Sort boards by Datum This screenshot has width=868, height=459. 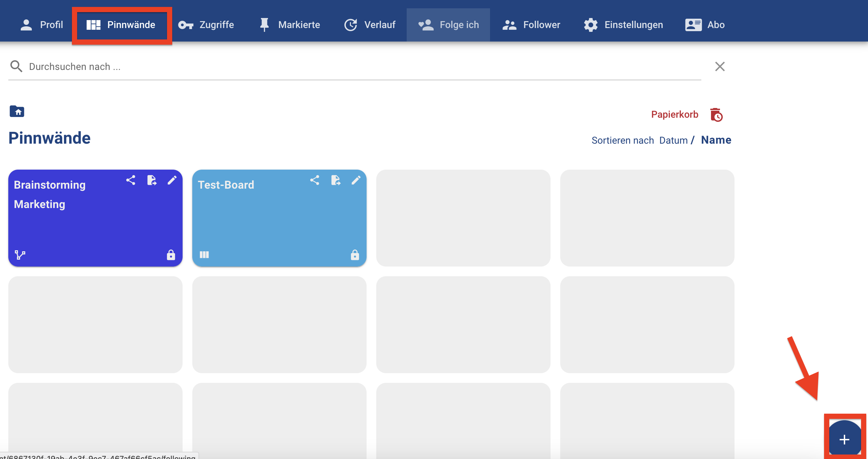tap(673, 140)
